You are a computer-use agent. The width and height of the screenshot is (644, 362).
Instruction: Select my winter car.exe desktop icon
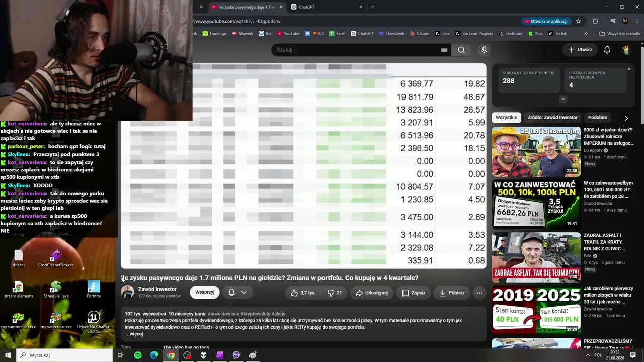(x=56, y=320)
